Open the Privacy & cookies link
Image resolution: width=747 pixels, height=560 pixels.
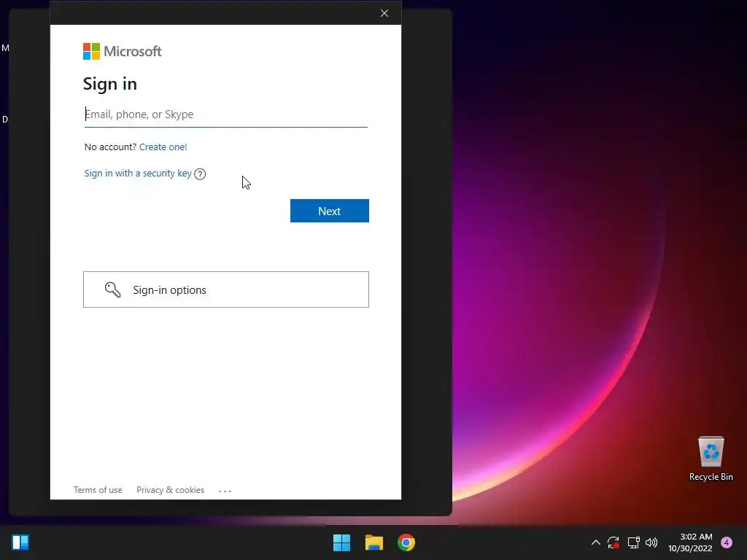pyautogui.click(x=170, y=490)
